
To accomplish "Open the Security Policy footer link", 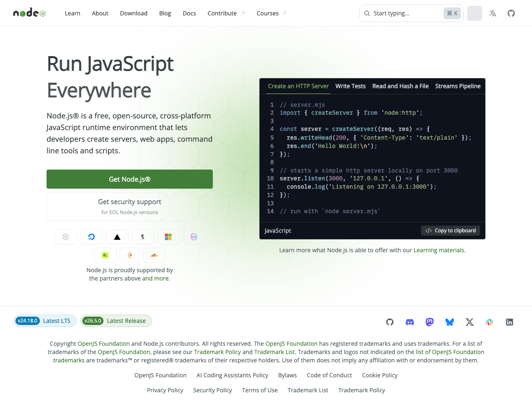I will tap(213, 390).
